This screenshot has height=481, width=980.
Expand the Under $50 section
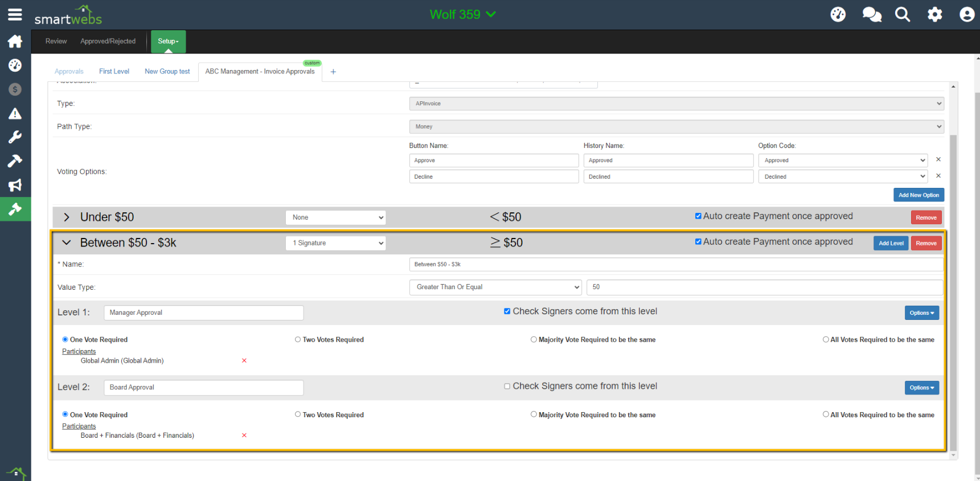coord(67,217)
